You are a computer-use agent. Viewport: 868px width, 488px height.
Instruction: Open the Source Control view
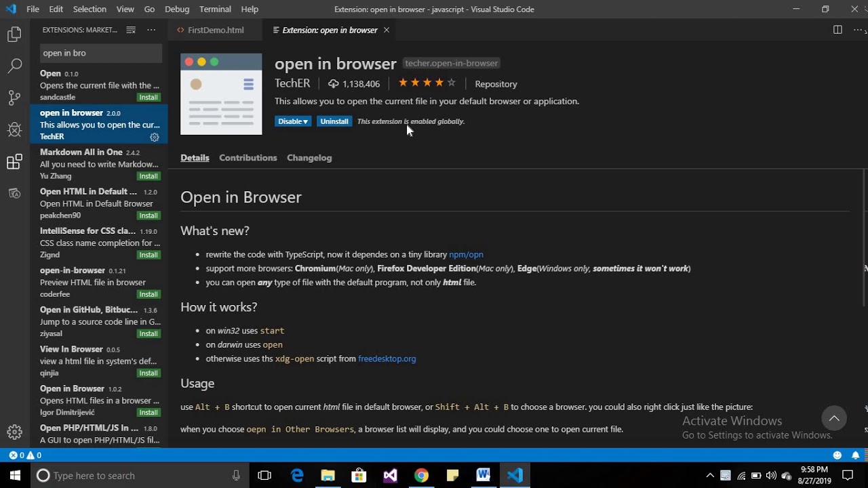tap(14, 98)
